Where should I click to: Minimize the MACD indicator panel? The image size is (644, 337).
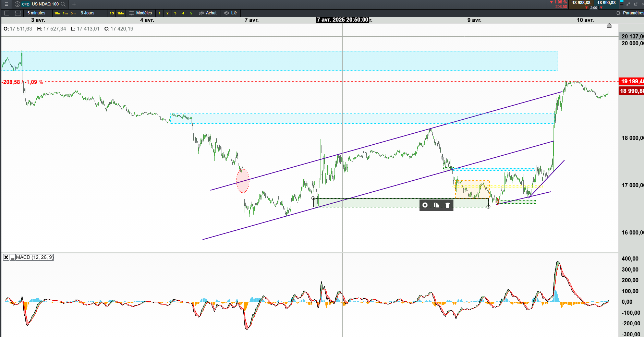click(x=12, y=257)
